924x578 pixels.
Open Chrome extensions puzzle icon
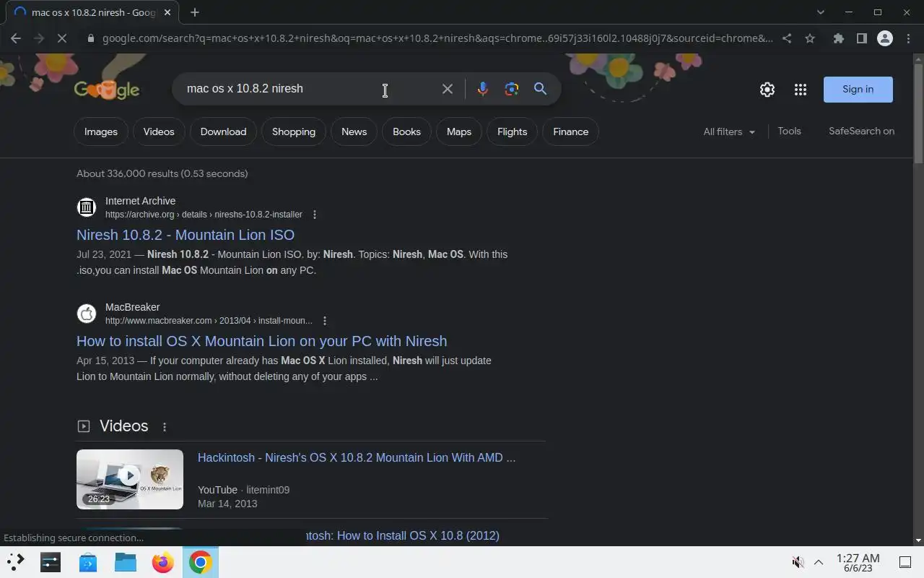[838, 38]
